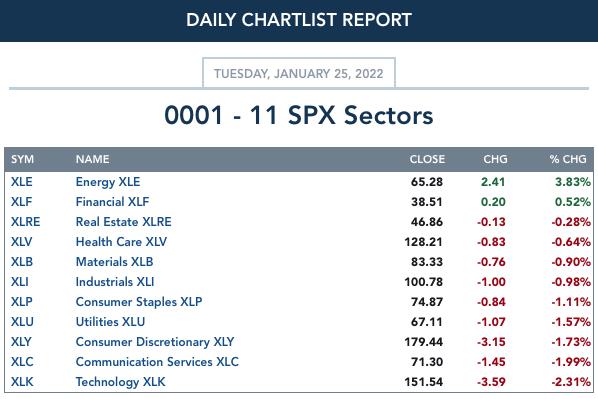Open Real Estate XLRE link
This screenshot has height=399, width=598.
coord(124,222)
